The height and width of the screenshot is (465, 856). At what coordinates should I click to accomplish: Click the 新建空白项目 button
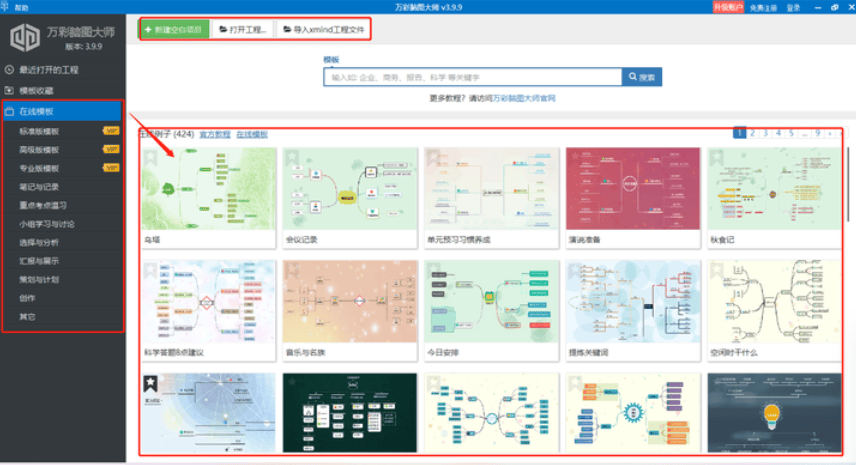coord(174,30)
